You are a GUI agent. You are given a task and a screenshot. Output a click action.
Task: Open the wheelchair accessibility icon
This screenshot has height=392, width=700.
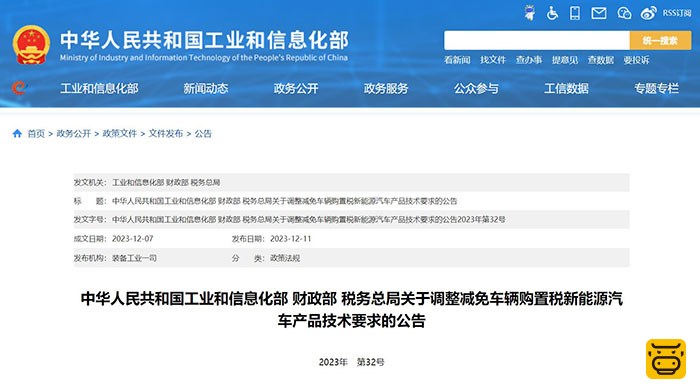point(552,13)
